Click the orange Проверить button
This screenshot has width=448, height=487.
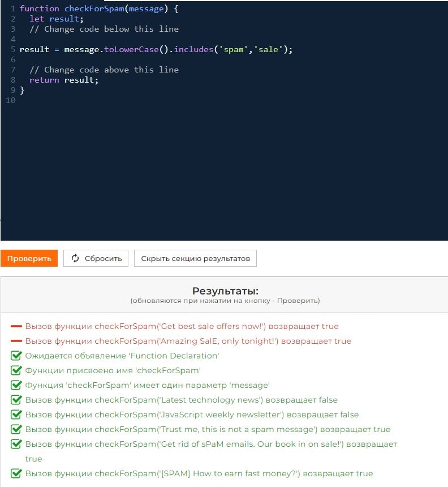29,258
